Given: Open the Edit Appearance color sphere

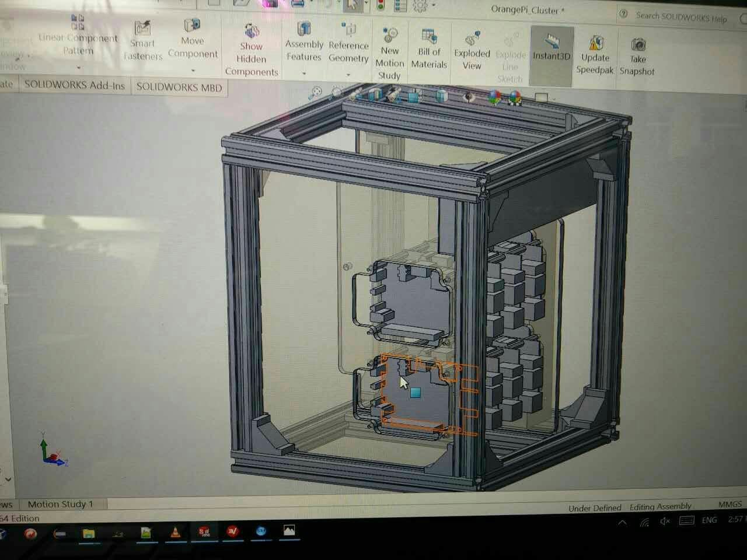Looking at the screenshot, I should tap(494, 97).
